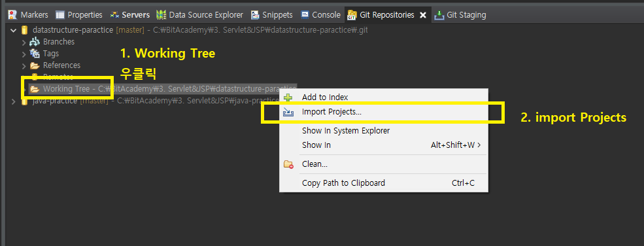The width and height of the screenshot is (644, 246).
Task: Click the Clean folder icon
Action: 289,165
